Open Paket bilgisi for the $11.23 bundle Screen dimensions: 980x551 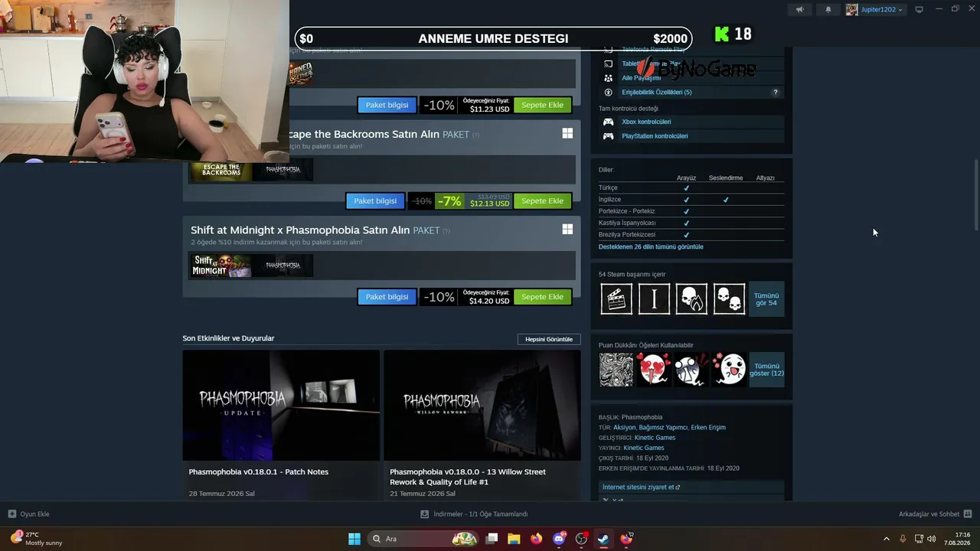click(387, 105)
